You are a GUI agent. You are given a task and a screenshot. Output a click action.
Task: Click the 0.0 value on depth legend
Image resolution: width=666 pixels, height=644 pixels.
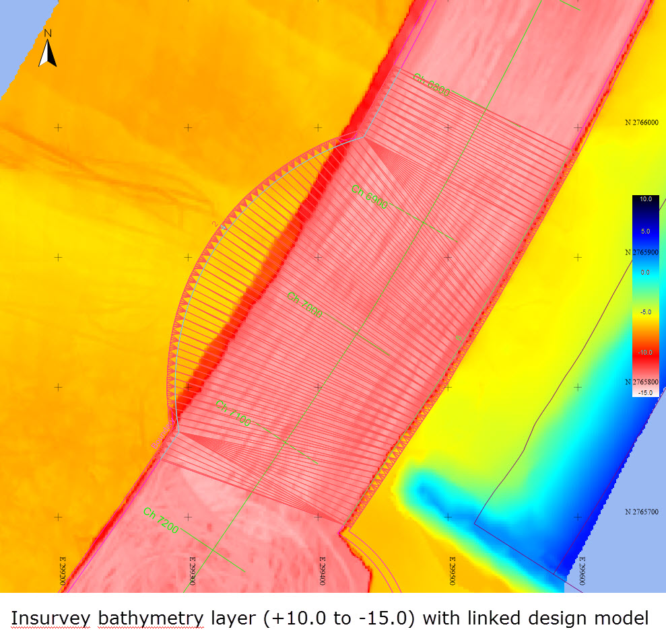tap(645, 273)
